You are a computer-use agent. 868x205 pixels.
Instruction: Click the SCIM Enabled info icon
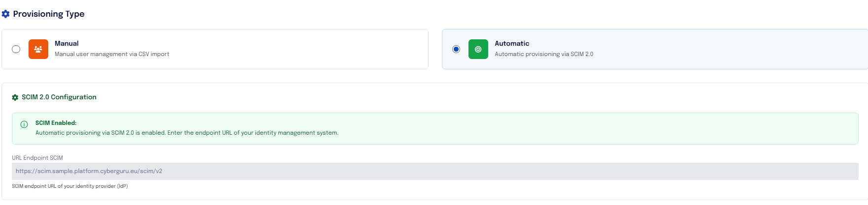tap(24, 124)
